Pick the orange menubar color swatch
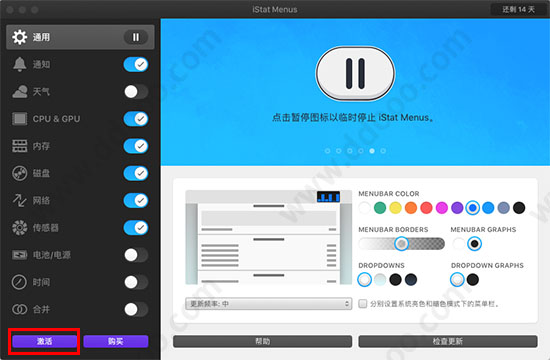Viewport: 550px width, 360px height. pos(411,208)
